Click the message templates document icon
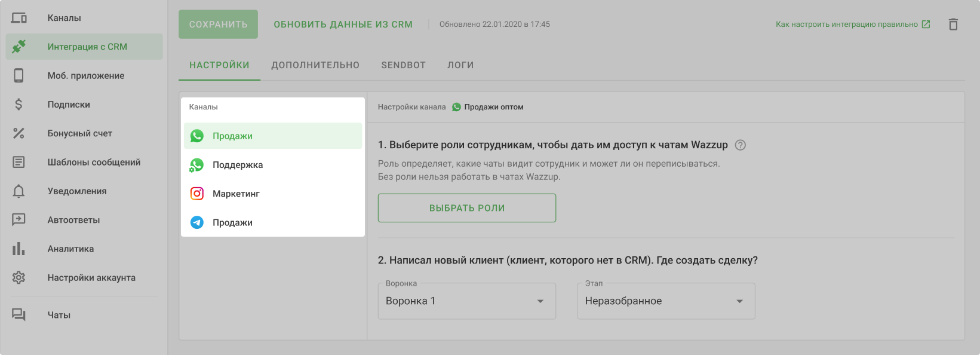The height and width of the screenshot is (355, 980). [19, 162]
